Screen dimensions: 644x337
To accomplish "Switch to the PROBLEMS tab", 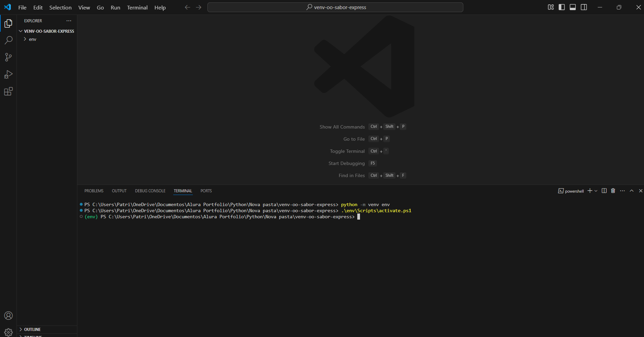I will click(x=94, y=191).
